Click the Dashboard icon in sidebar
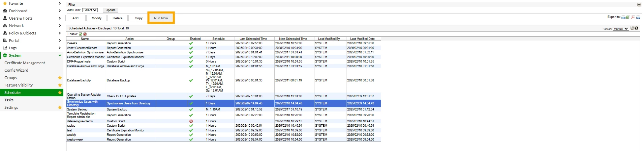Image resolution: width=644 pixels, height=151 pixels. 5,11
